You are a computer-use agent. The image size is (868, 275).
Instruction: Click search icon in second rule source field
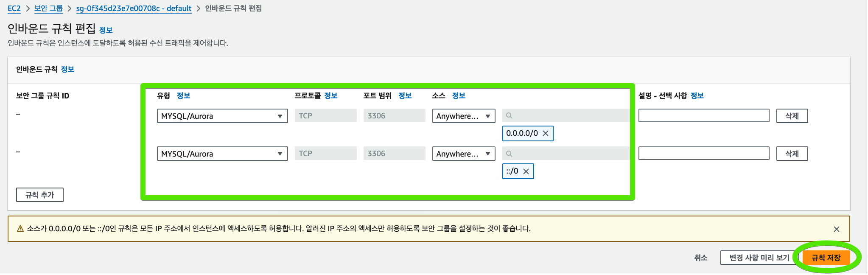point(509,154)
